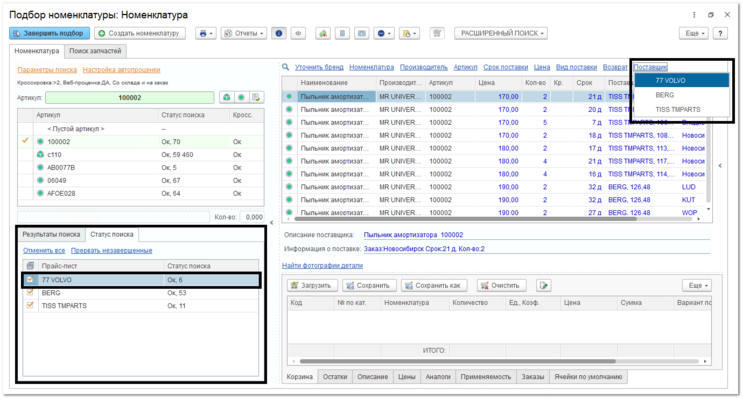This screenshot has width=743, height=399.
Task: Click the green recycle icon beside article field
Action: [x=227, y=97]
